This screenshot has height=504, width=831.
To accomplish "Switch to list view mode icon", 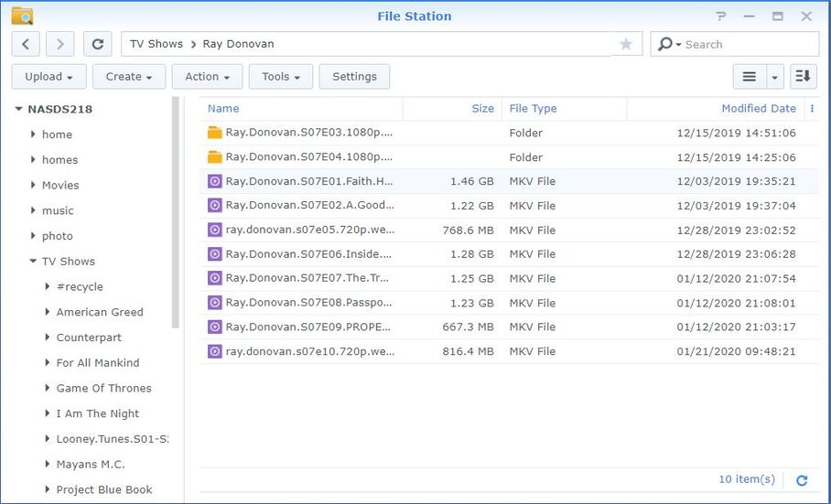I will tap(750, 77).
